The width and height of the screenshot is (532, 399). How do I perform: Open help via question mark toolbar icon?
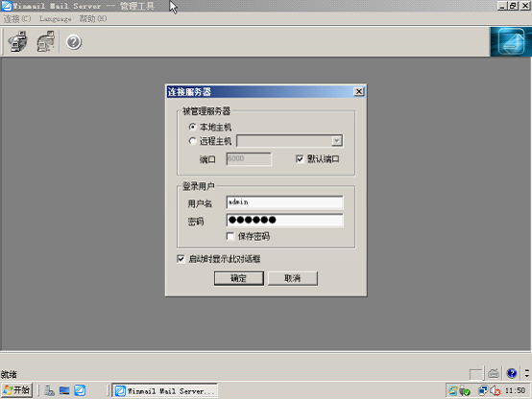74,42
